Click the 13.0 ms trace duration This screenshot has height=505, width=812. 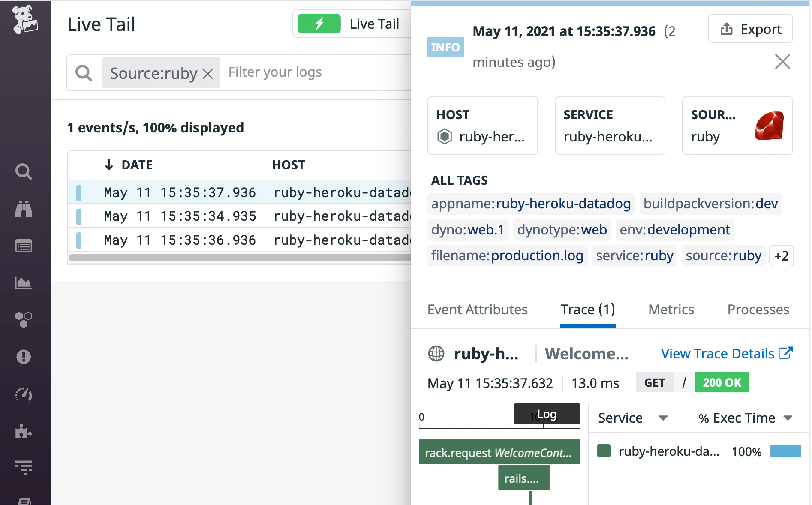(595, 383)
